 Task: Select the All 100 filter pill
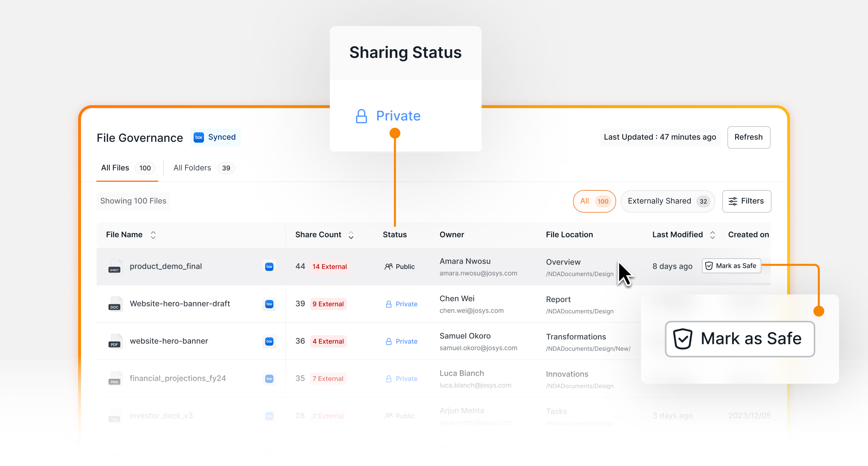[x=594, y=201]
